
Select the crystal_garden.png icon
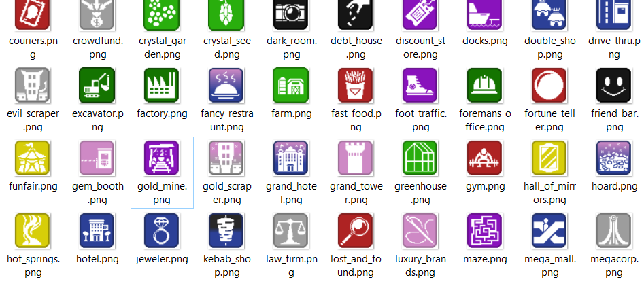click(x=162, y=14)
